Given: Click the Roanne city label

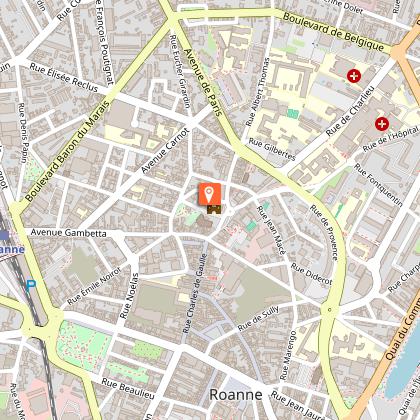Looking at the screenshot, I should coord(236,395).
